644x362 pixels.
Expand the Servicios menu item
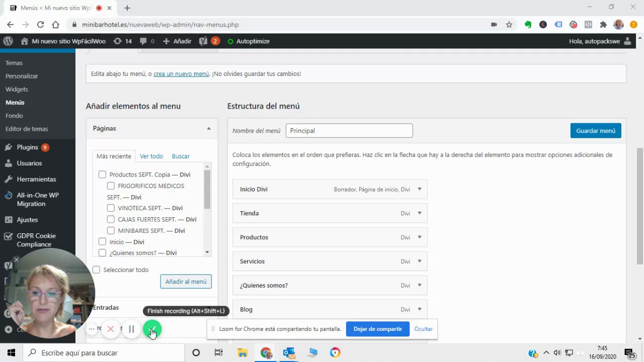[x=420, y=261]
